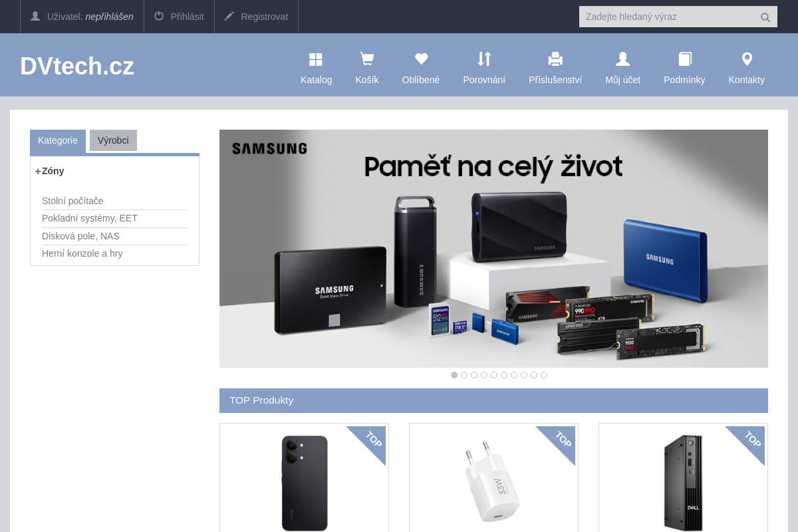Click the TOP Produkty section header
798x532 pixels.
493,400
